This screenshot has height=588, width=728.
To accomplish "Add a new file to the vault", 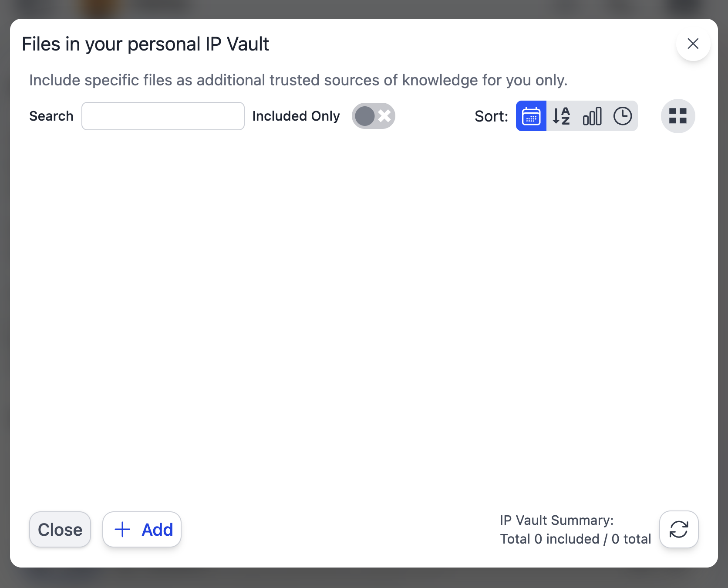I will tap(142, 529).
